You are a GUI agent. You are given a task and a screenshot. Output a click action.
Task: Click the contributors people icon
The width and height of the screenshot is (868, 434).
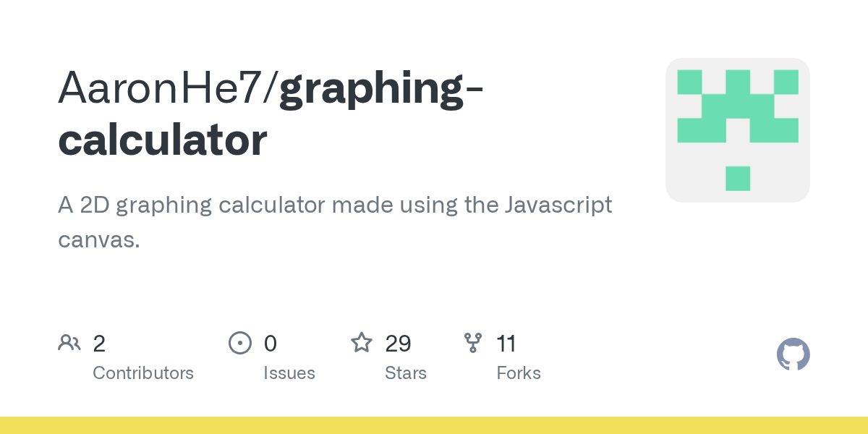coord(69,342)
